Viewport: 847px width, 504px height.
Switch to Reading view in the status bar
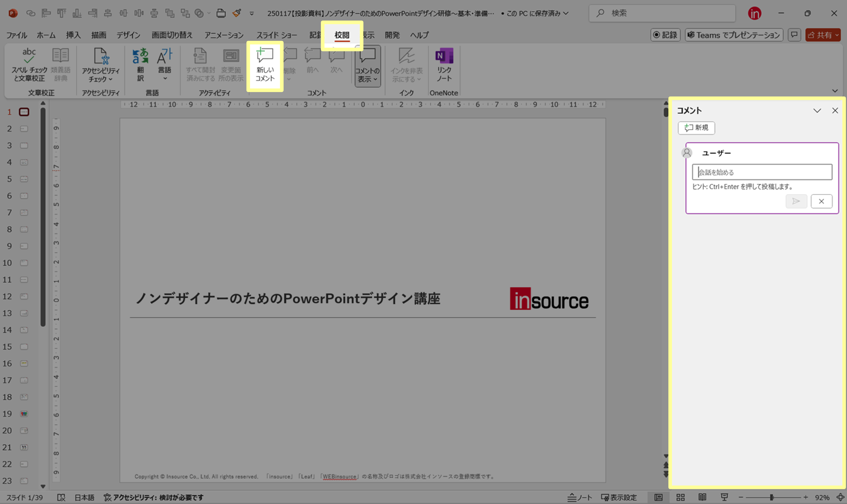[702, 497]
